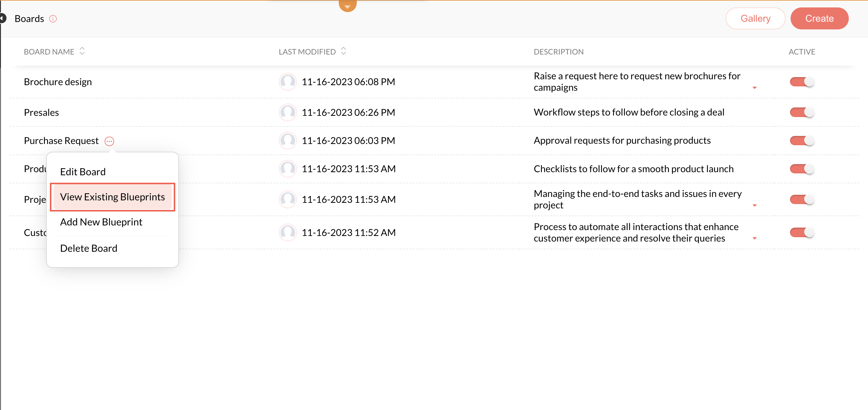Sort by Last Modified using sort arrows
Viewport: 868px width, 410px height.
(x=343, y=51)
